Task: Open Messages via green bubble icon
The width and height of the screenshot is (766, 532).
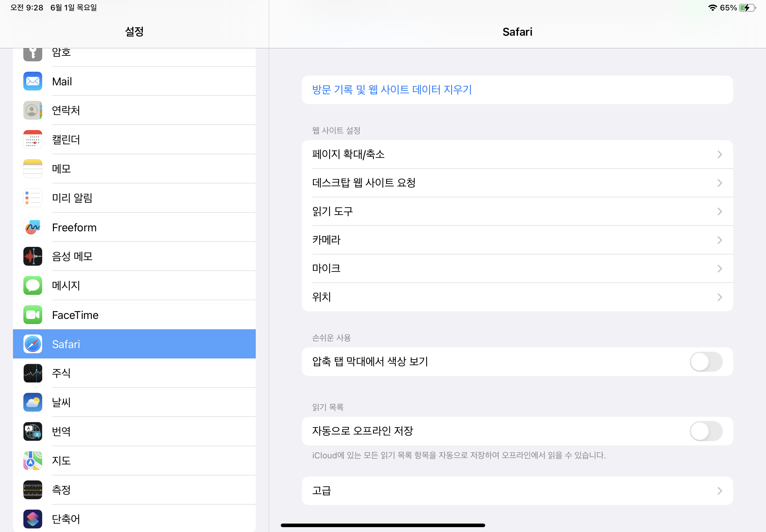Action: click(x=33, y=286)
